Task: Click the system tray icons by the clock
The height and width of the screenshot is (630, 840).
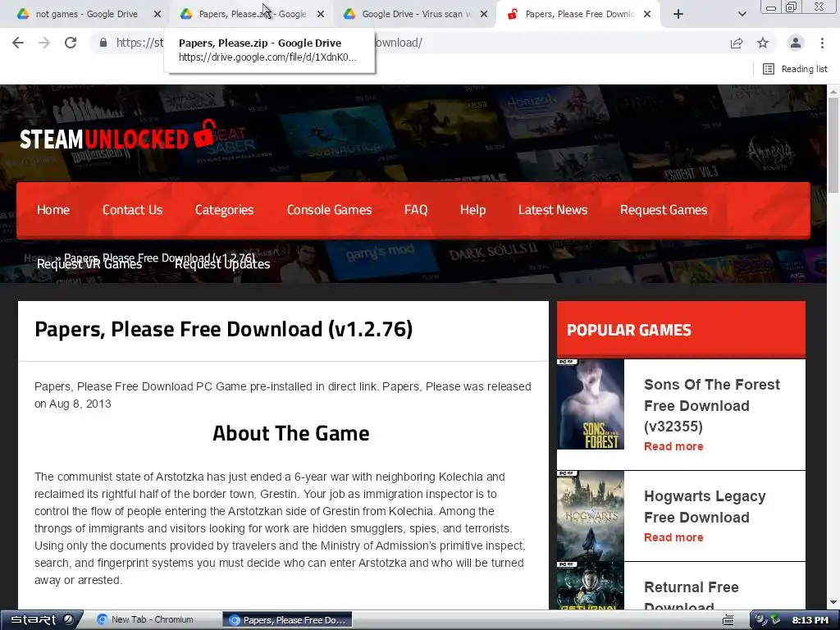Action: 767,620
